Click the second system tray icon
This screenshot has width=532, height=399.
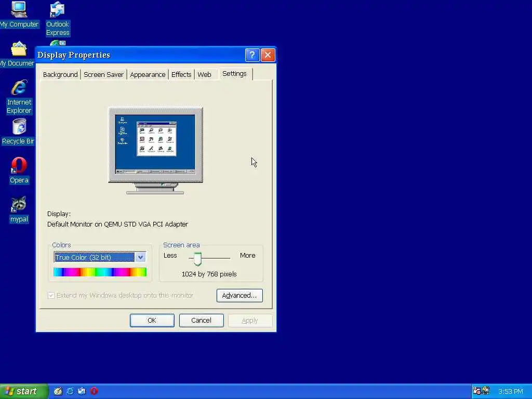(x=486, y=391)
